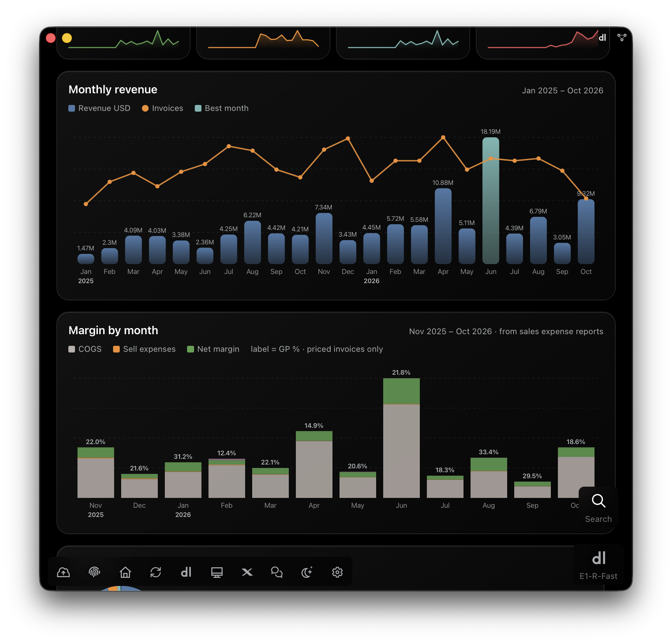
Task: Click the Jan 2025 – Oct 2026 date range
Action: click(x=562, y=90)
